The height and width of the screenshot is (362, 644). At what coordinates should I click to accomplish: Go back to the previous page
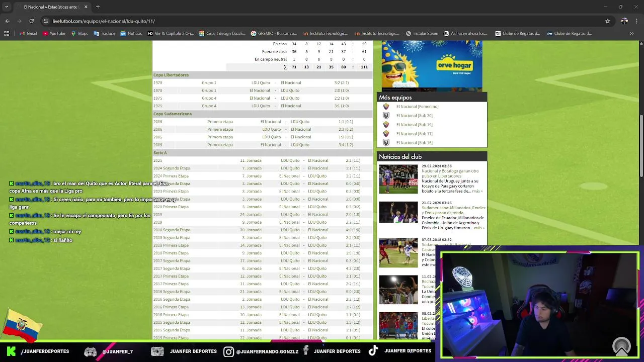7,21
